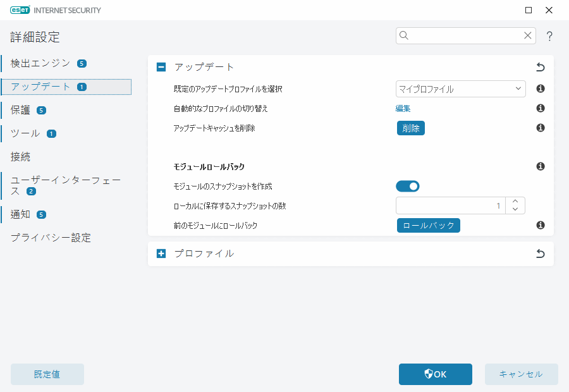Reset the プロファイル section with its revert arrow
This screenshot has width=569, height=392.
(540, 253)
